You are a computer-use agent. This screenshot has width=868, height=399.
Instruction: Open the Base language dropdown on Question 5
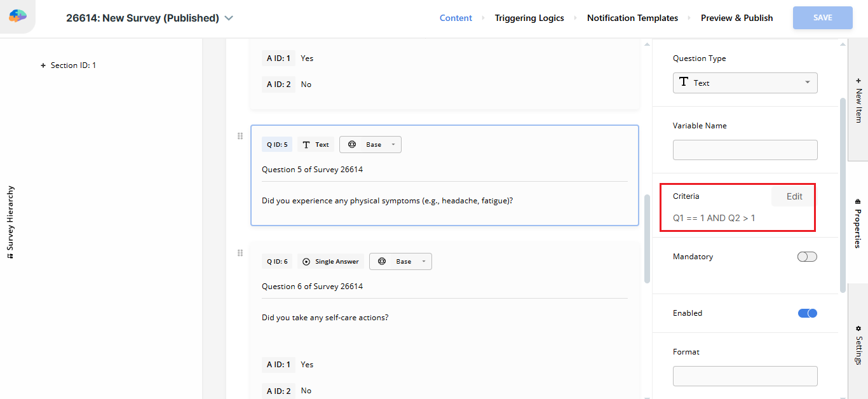tap(370, 145)
